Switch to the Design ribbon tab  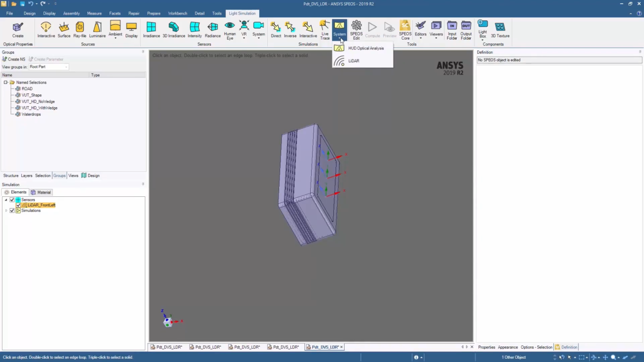coord(30,13)
